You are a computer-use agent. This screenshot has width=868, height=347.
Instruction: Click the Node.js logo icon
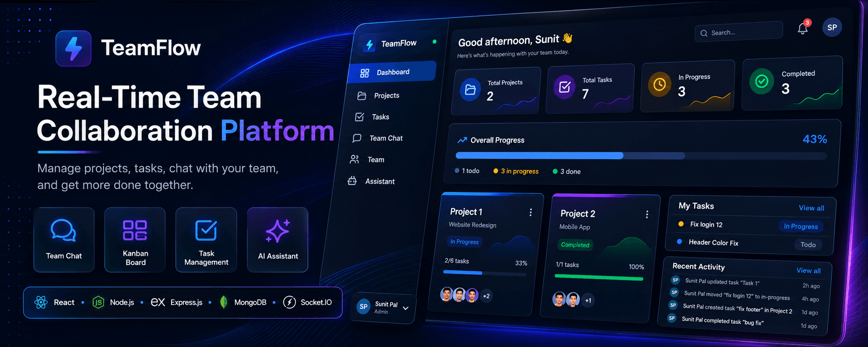98,302
